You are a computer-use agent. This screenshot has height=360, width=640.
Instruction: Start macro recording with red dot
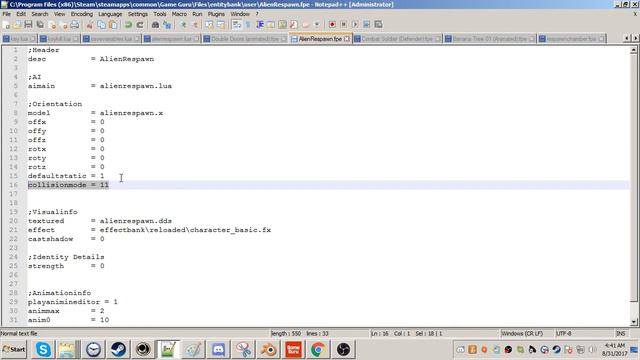(332, 25)
